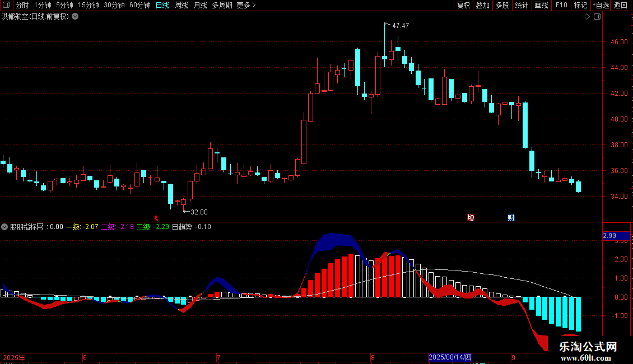This screenshot has height=364, width=633.
Task: Add stock via +自选 button
Action: click(x=601, y=5)
